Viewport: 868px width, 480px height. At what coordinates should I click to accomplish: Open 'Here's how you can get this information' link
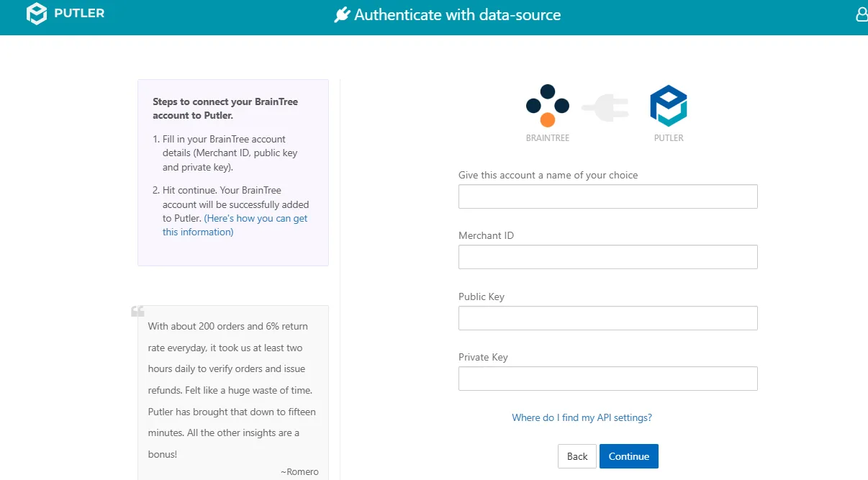[x=235, y=225]
